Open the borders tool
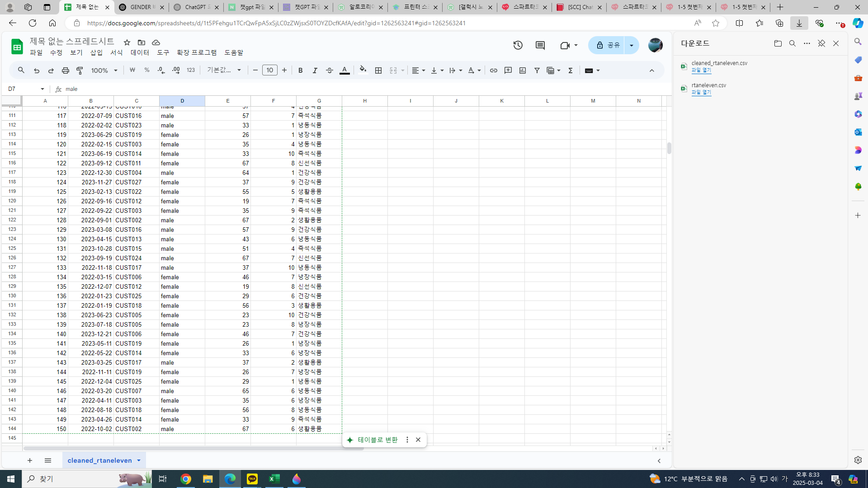868x488 pixels. pos(378,70)
